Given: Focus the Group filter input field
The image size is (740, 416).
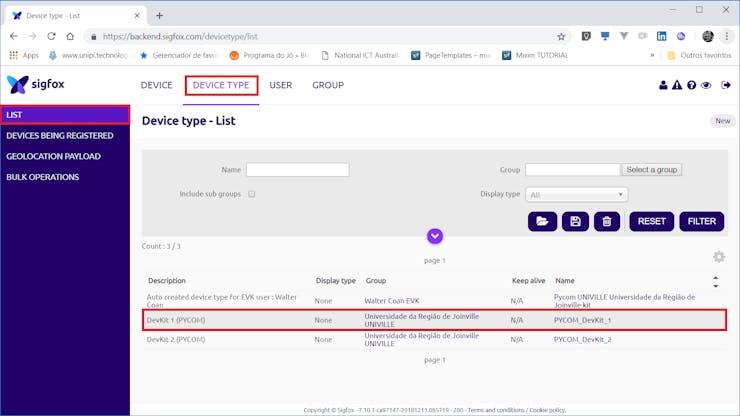Looking at the screenshot, I should point(572,170).
